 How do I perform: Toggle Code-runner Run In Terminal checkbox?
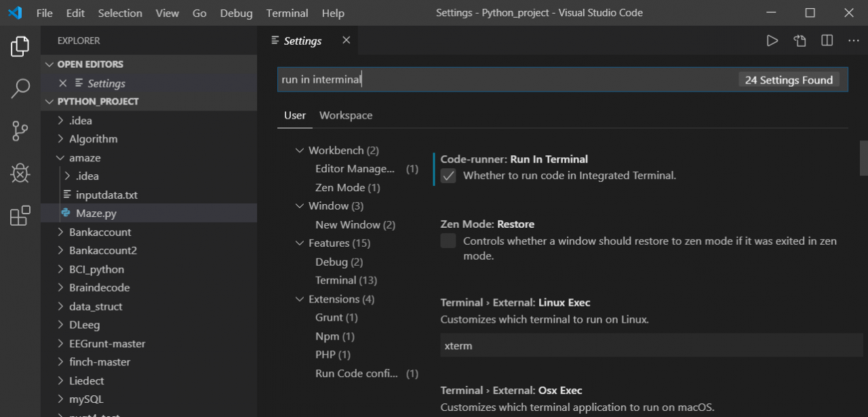[448, 176]
